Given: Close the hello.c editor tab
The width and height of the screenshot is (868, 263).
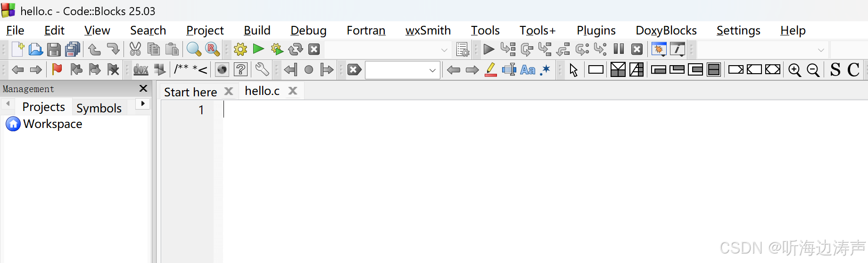Looking at the screenshot, I should tap(293, 91).
